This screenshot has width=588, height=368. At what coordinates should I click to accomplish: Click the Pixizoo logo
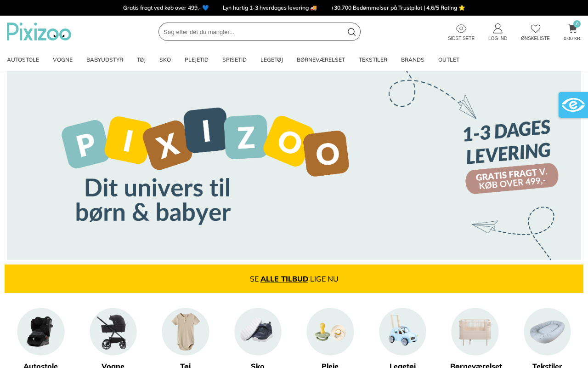click(x=39, y=32)
